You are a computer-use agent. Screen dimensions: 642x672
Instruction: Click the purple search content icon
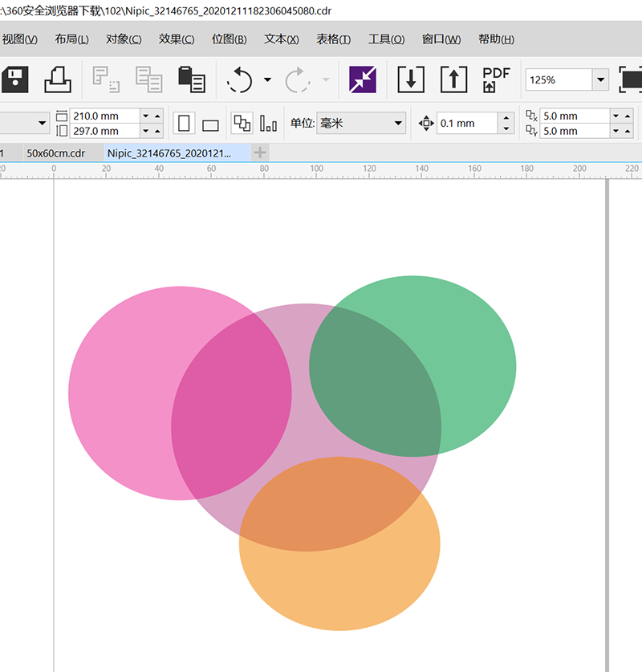point(362,79)
